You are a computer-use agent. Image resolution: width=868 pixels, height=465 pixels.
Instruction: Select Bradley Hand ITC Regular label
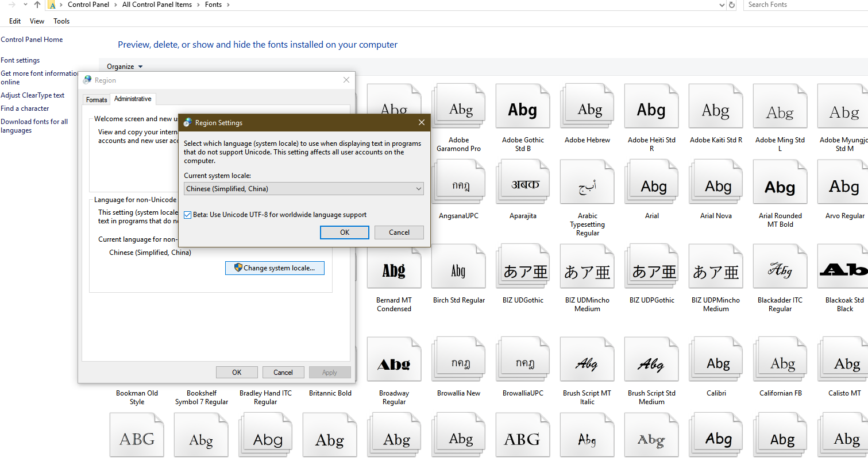(265, 397)
